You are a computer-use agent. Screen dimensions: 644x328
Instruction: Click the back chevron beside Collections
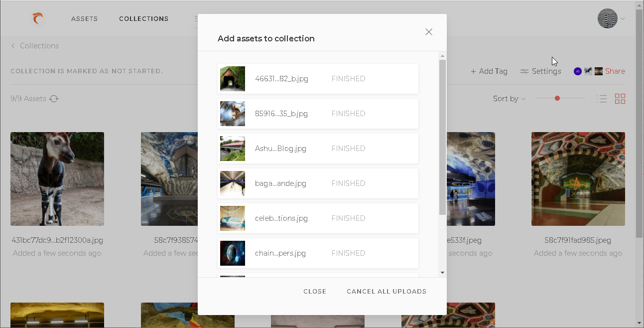point(13,46)
